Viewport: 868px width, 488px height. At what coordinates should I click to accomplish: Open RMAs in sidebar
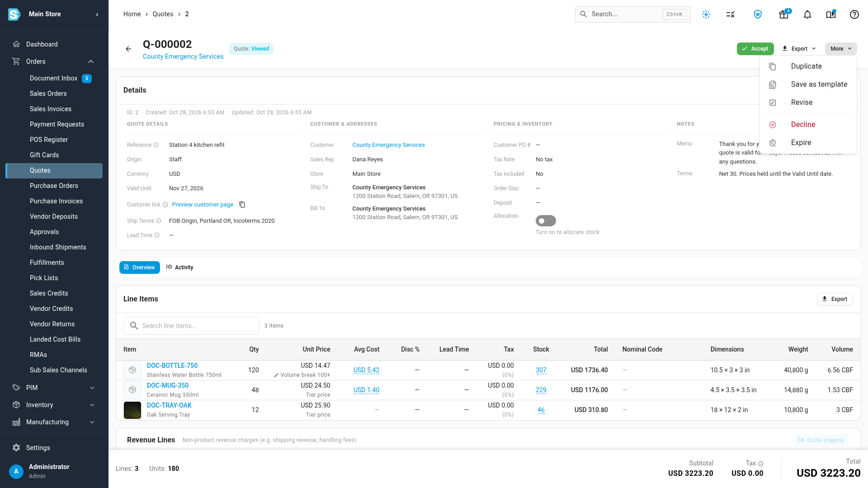[x=38, y=355]
